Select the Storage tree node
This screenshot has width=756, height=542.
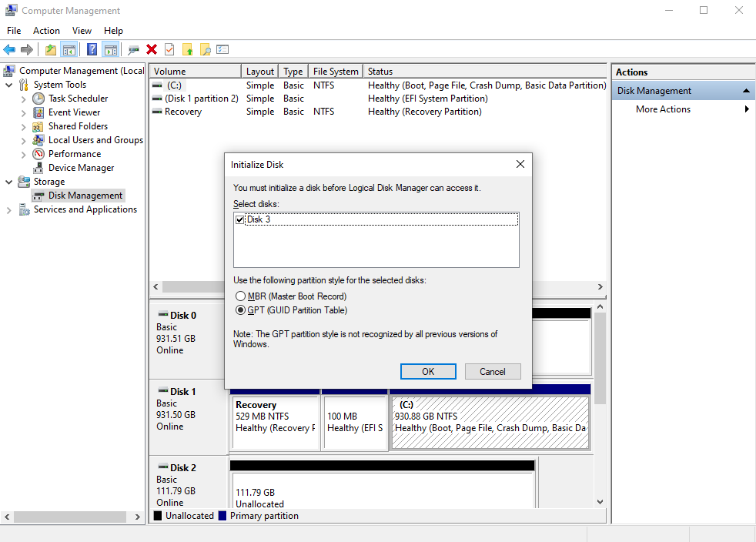(49, 182)
